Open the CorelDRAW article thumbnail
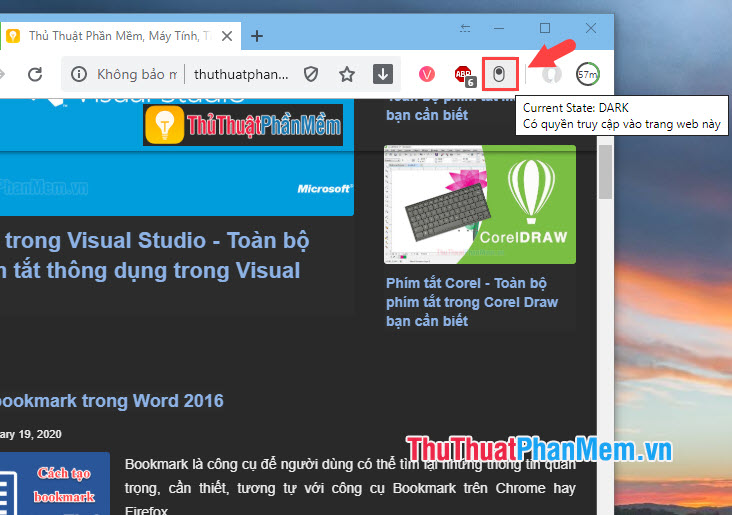The image size is (732, 515). [x=480, y=204]
